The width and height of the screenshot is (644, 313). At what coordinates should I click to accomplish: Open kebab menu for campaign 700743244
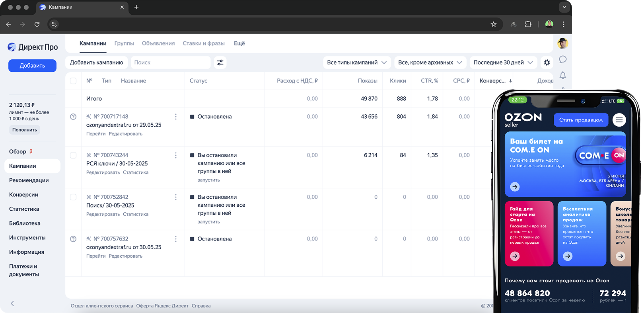[176, 155]
